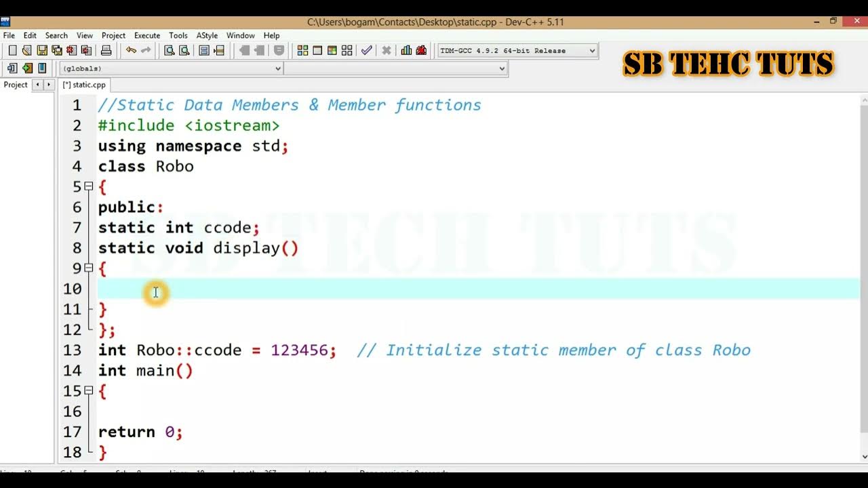Click the Goto Line toolbar icon
Viewport: 868px width, 488px height.
(x=219, y=50)
